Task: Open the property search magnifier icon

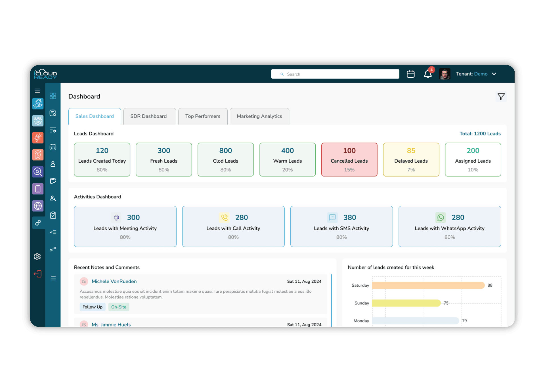Action: pos(38,172)
